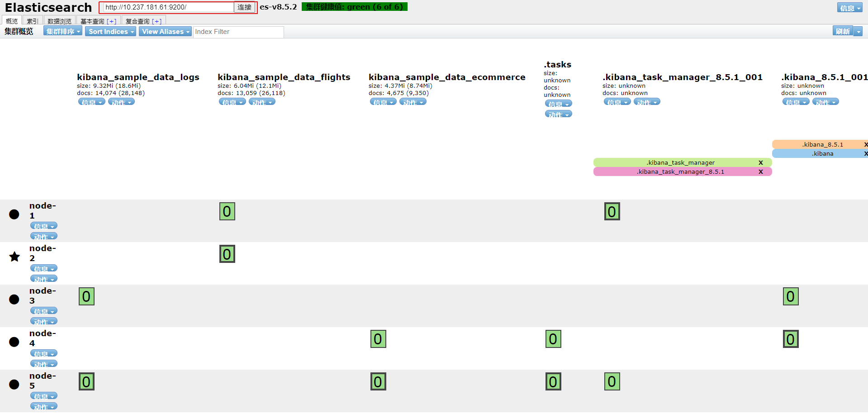The height and width of the screenshot is (414, 868).
Task: Click the node-1 circle icon
Action: click(14, 214)
